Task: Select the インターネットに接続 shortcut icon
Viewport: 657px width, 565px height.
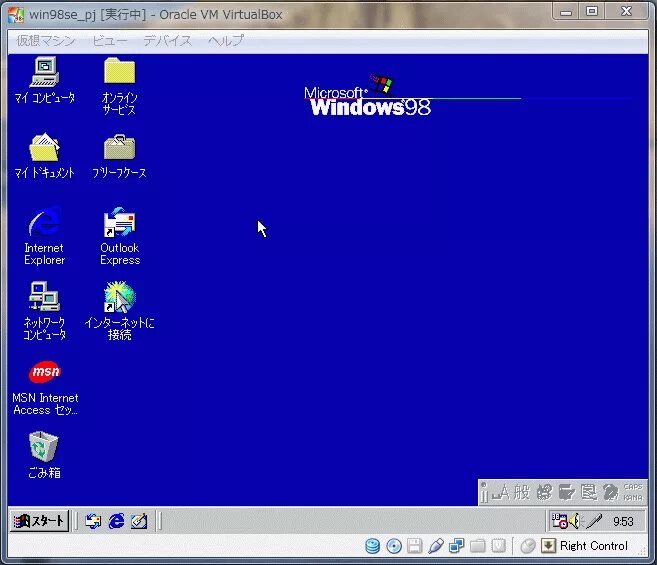Action: point(119,297)
